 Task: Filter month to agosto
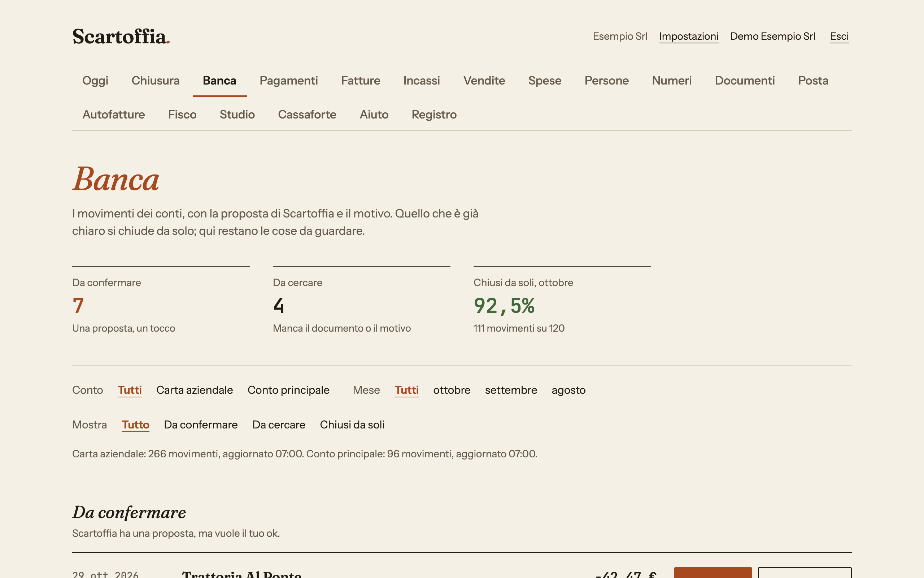pyautogui.click(x=568, y=390)
